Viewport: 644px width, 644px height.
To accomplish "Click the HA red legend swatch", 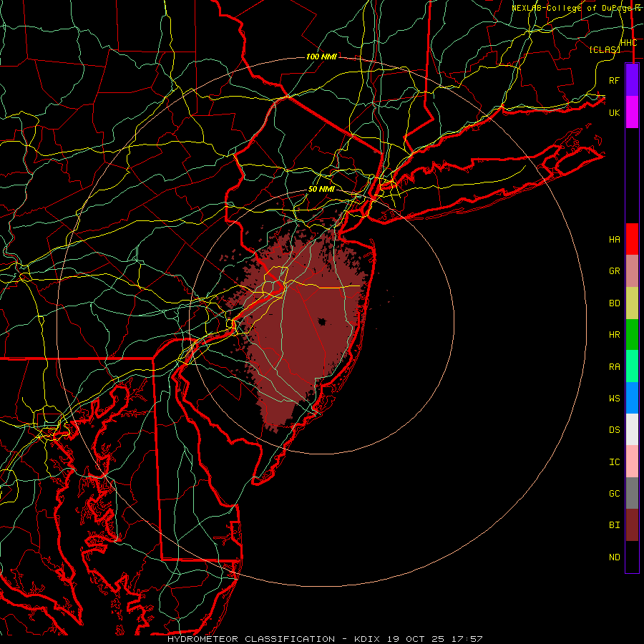I will pyautogui.click(x=632, y=239).
